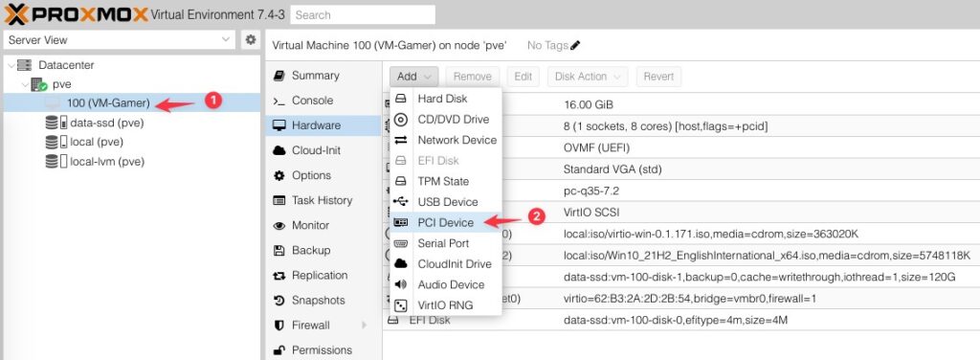Choose VirtIO RNG from Add menu
The width and height of the screenshot is (980, 360).
[446, 305]
